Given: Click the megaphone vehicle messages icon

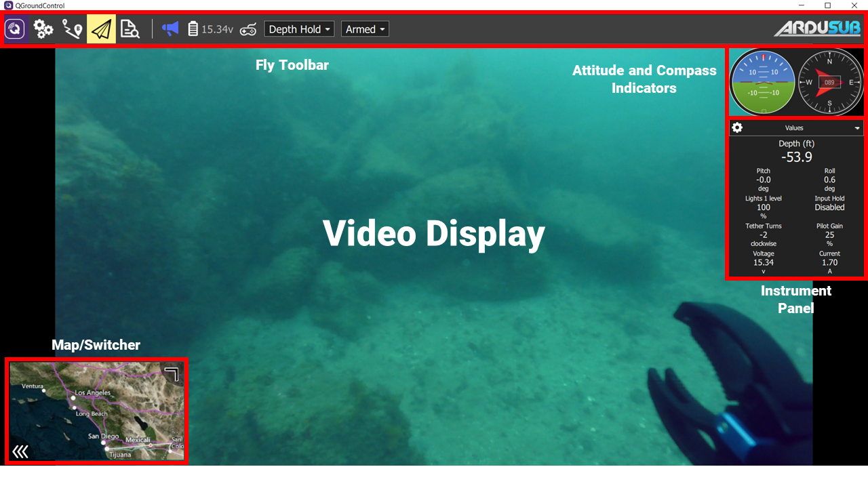Looking at the screenshot, I should pos(170,29).
